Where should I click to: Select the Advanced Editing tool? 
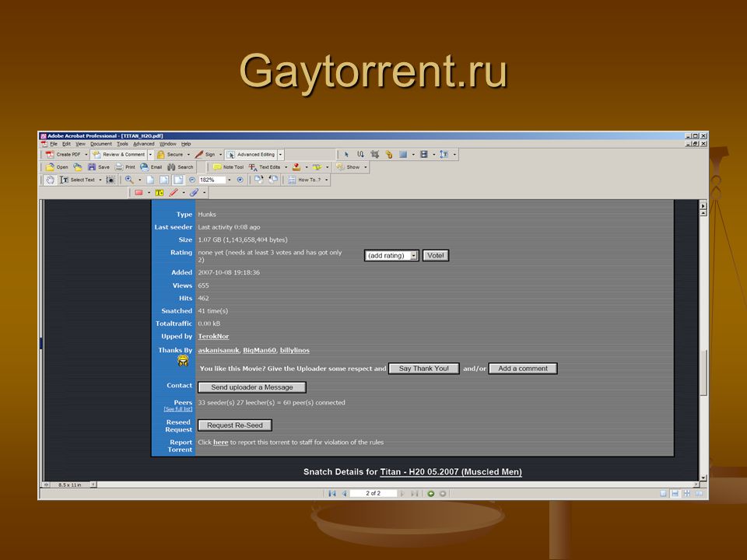click(x=251, y=154)
